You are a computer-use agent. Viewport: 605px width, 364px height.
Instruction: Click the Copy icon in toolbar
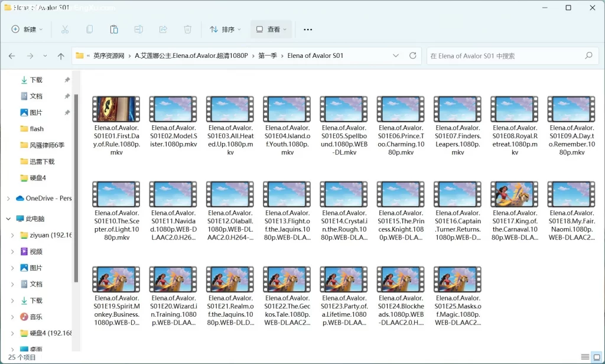pos(90,30)
